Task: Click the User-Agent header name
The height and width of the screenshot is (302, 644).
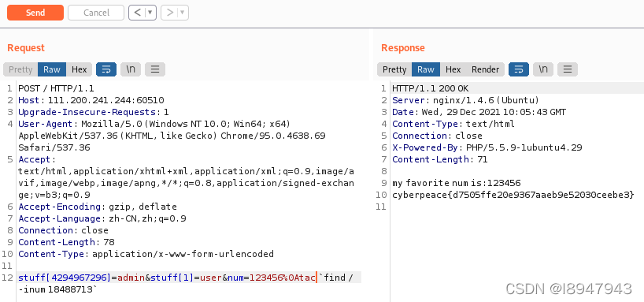Action: [46, 124]
